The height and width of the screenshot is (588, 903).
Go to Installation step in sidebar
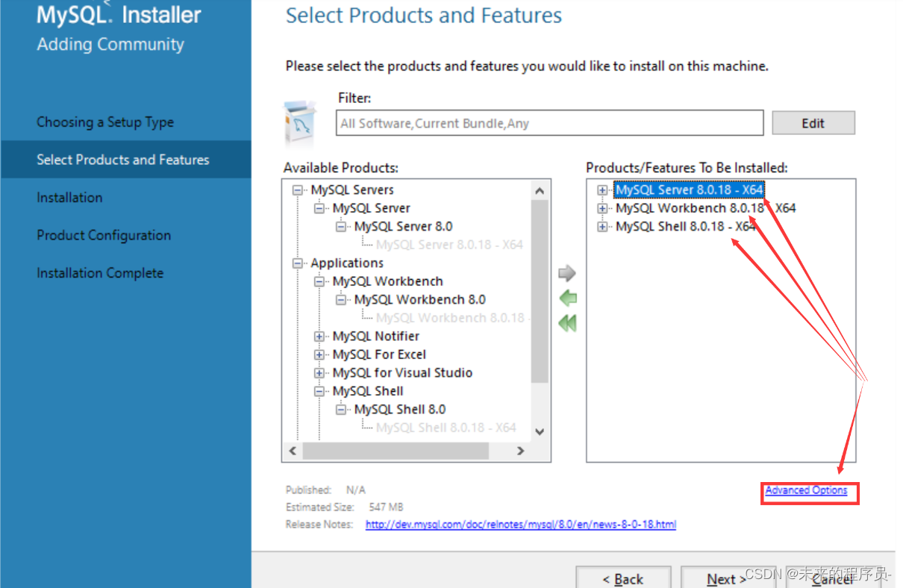pos(69,198)
